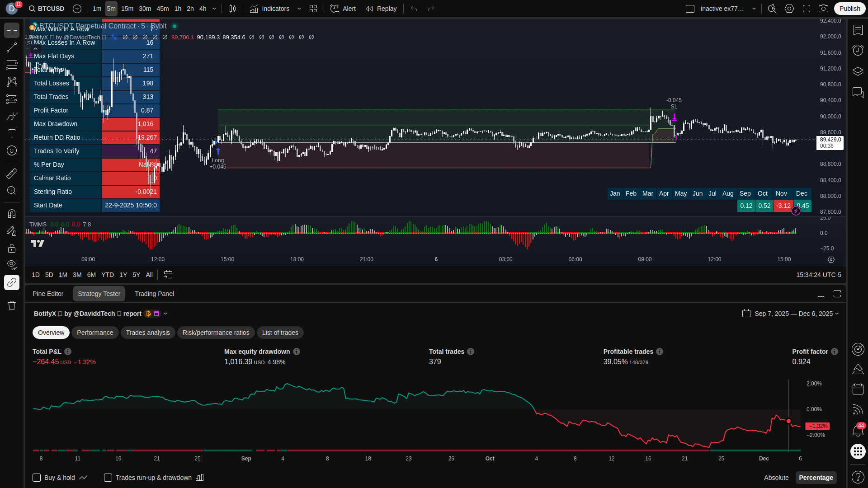Switch to the Pine Editor tab
The image size is (868, 488).
point(48,294)
